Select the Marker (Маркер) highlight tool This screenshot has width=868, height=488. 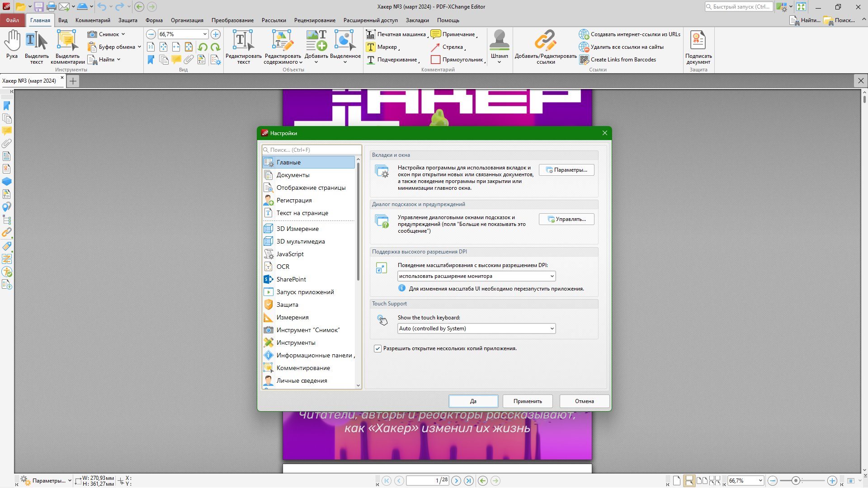point(382,47)
